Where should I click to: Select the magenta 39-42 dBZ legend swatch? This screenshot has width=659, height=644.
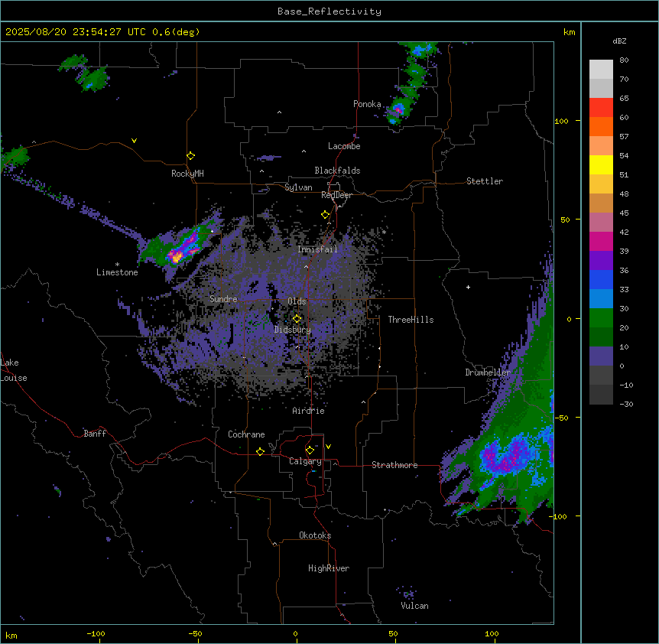601,241
